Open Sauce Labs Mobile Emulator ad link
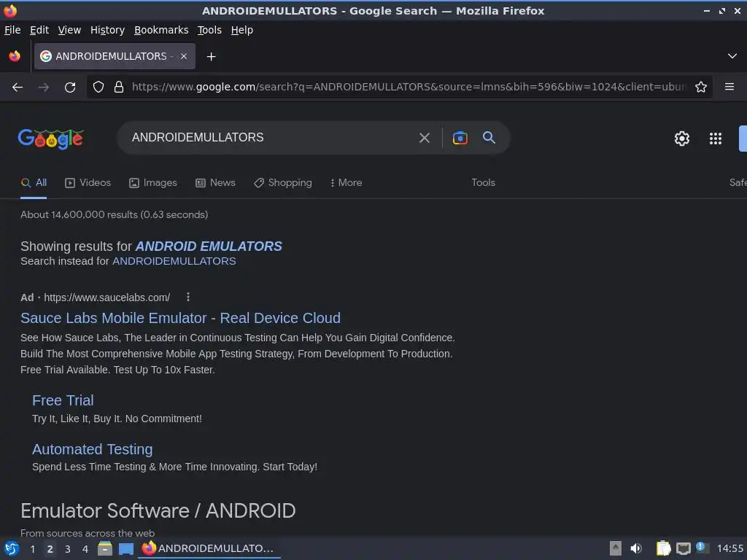 pyautogui.click(x=181, y=318)
